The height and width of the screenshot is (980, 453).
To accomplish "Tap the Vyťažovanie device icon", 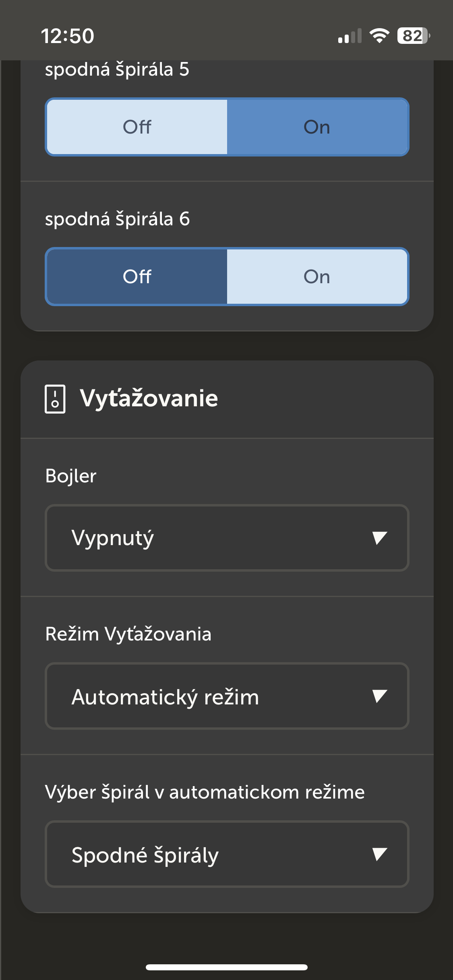I will [55, 399].
